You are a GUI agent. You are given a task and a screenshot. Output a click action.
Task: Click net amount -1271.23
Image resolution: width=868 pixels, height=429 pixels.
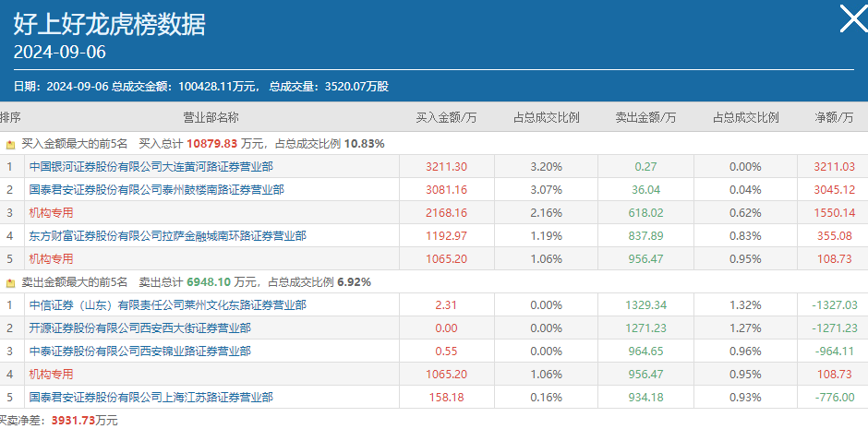[834, 328]
